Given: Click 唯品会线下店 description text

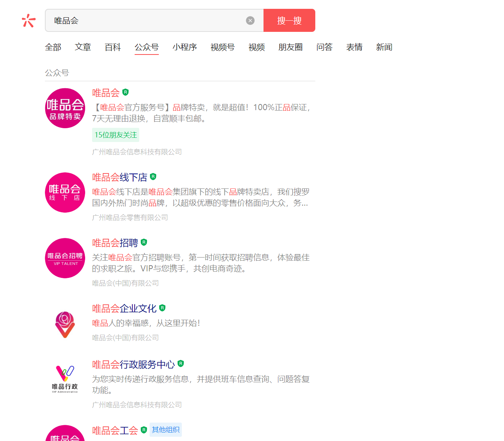Looking at the screenshot, I should pos(201,197).
